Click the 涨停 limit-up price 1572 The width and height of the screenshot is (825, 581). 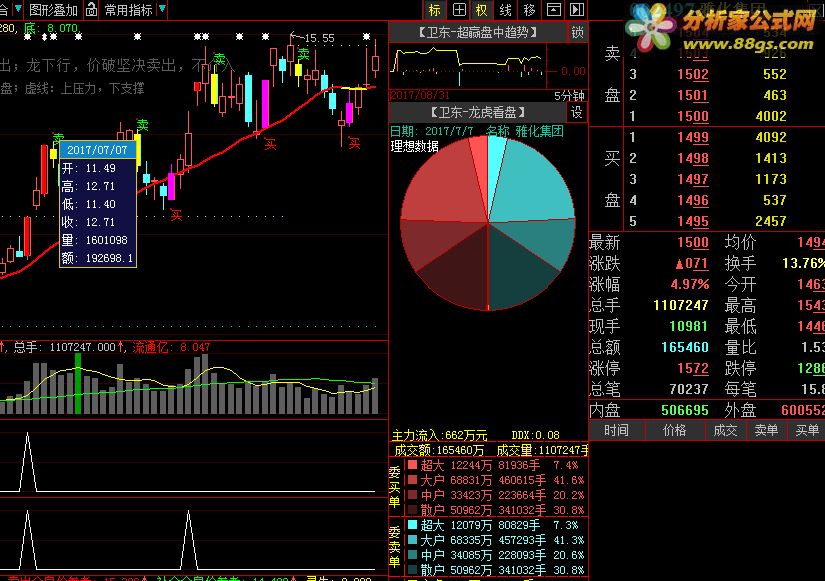693,368
